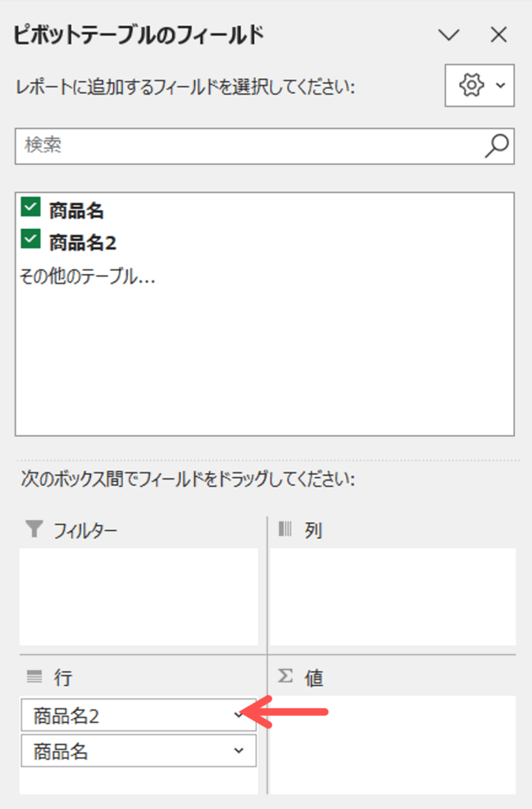The image size is (532, 809).
Task: Select the 商品名2 field name in list
Action: click(x=83, y=241)
